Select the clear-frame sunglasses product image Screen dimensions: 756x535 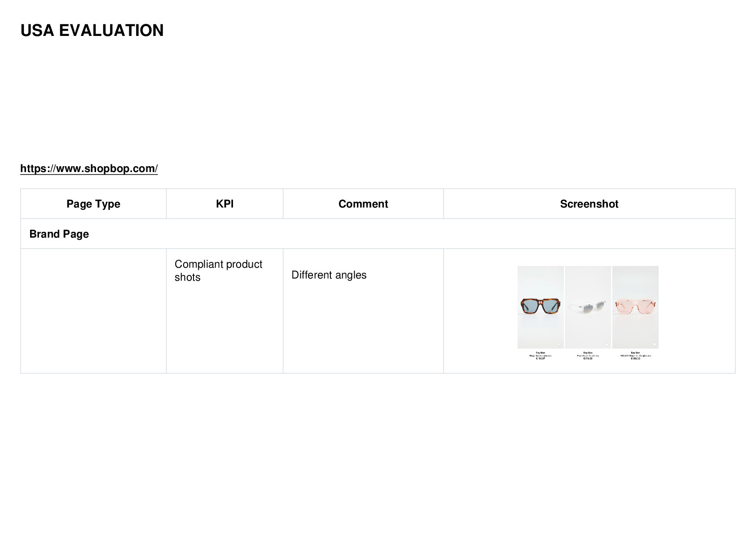[x=588, y=307]
